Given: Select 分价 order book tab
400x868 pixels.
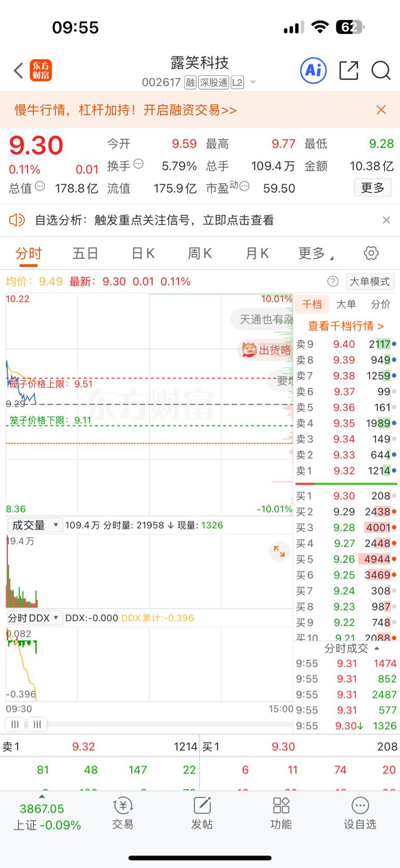Looking at the screenshot, I should (x=381, y=304).
